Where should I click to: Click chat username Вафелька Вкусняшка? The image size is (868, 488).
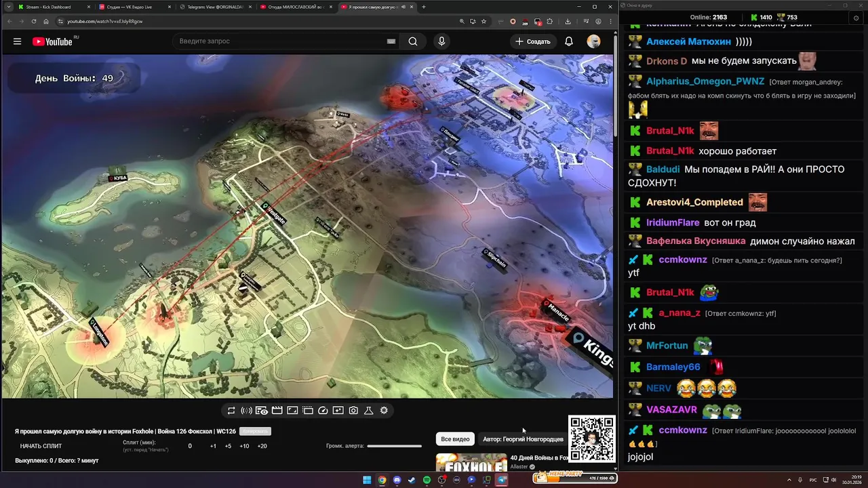click(694, 241)
